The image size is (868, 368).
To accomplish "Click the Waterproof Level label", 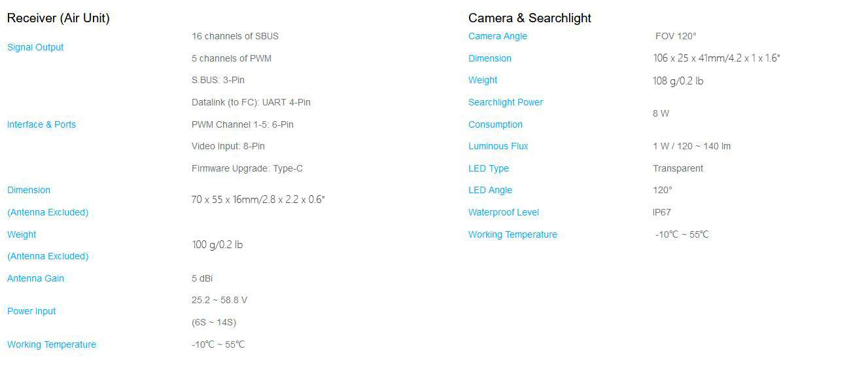I will point(503,212).
